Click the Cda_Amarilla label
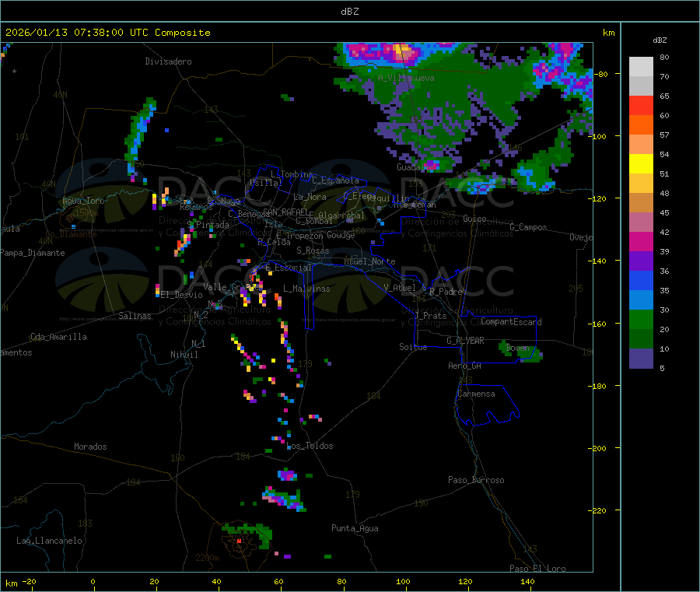Screen dimensions: 700x592 click(x=58, y=337)
